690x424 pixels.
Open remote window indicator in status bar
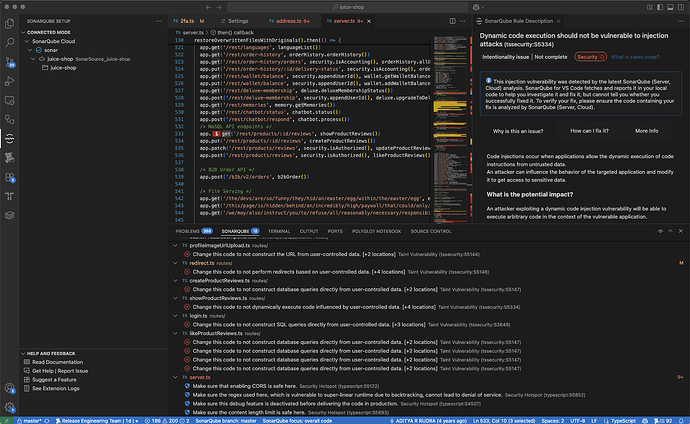(6, 420)
